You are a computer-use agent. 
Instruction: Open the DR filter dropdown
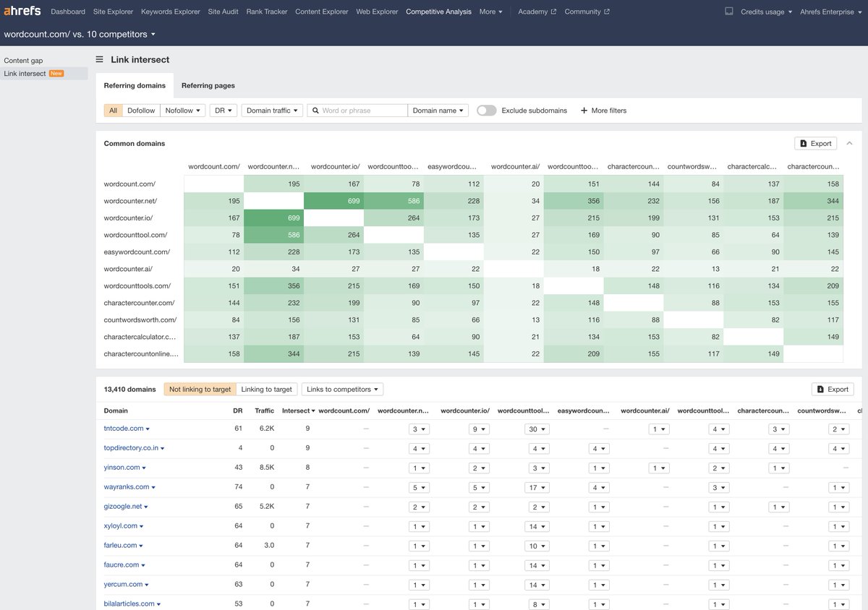224,111
